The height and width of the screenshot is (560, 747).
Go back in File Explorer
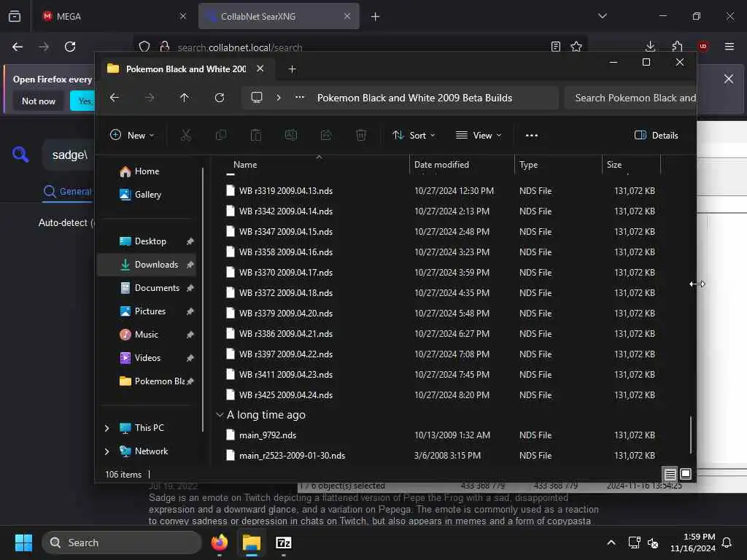pyautogui.click(x=115, y=98)
